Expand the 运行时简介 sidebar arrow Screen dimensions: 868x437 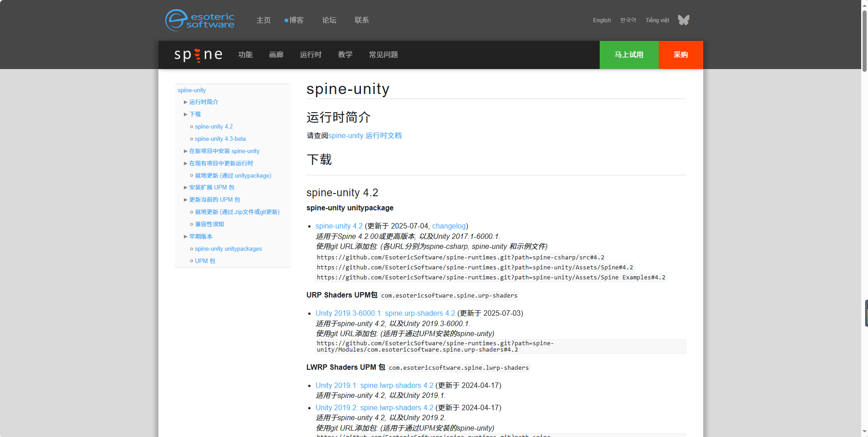pos(186,102)
